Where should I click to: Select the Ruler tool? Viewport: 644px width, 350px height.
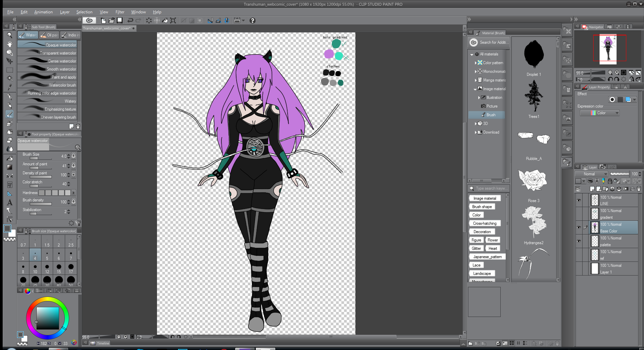tap(10, 194)
